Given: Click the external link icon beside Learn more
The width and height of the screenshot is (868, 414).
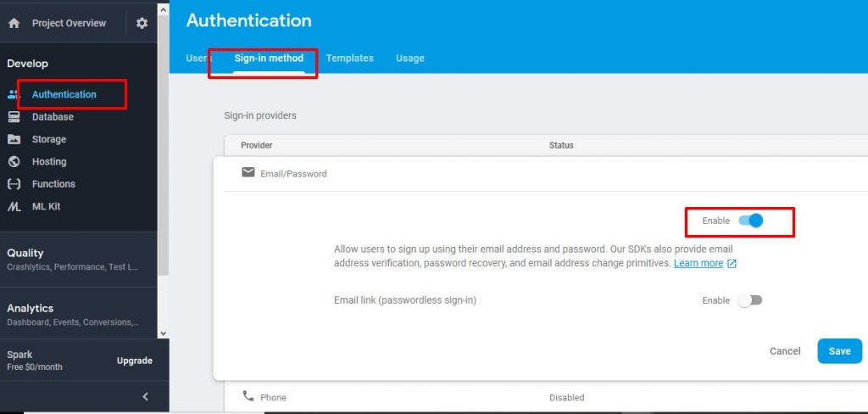Looking at the screenshot, I should pos(732,263).
